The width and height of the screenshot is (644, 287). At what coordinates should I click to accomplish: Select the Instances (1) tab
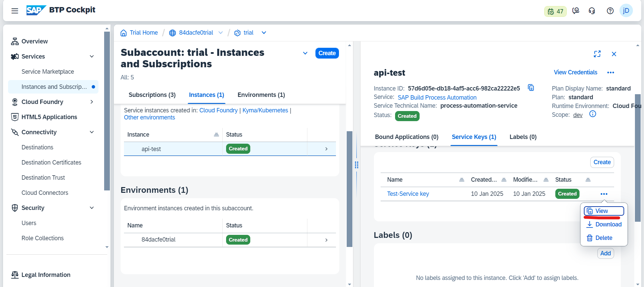click(207, 95)
